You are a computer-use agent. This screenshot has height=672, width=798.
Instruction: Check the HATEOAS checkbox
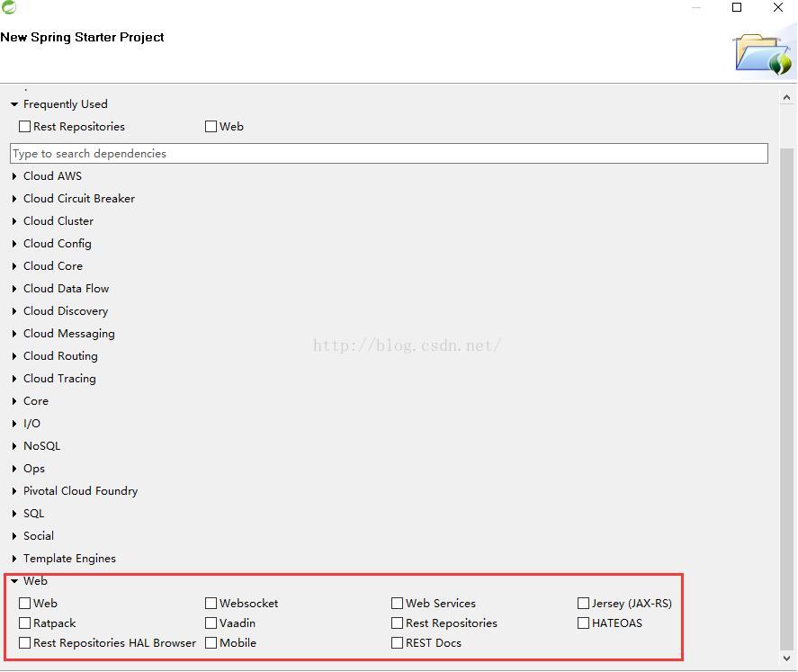coord(583,623)
